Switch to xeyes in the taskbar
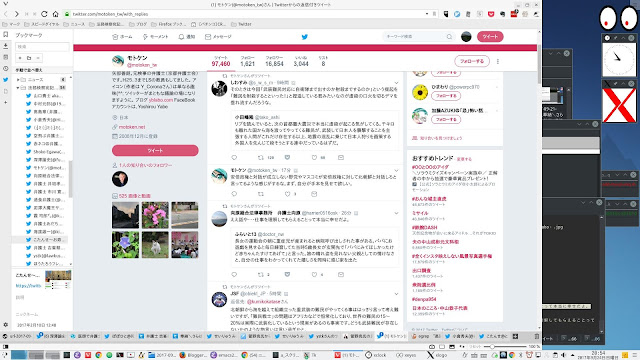The image size is (640, 360). 406,355
